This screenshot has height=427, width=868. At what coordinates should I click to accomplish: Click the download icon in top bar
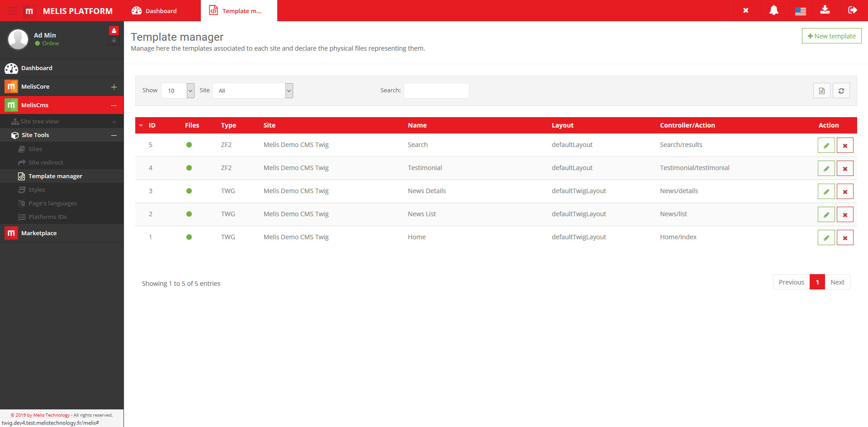click(x=825, y=10)
